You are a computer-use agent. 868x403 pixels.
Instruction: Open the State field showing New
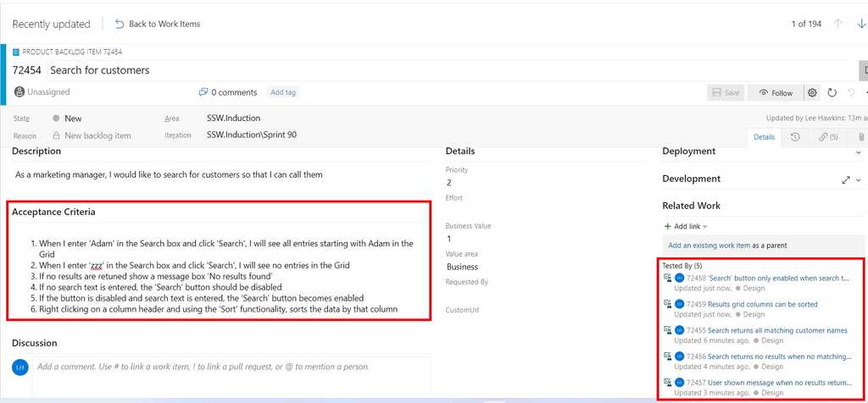tap(73, 119)
